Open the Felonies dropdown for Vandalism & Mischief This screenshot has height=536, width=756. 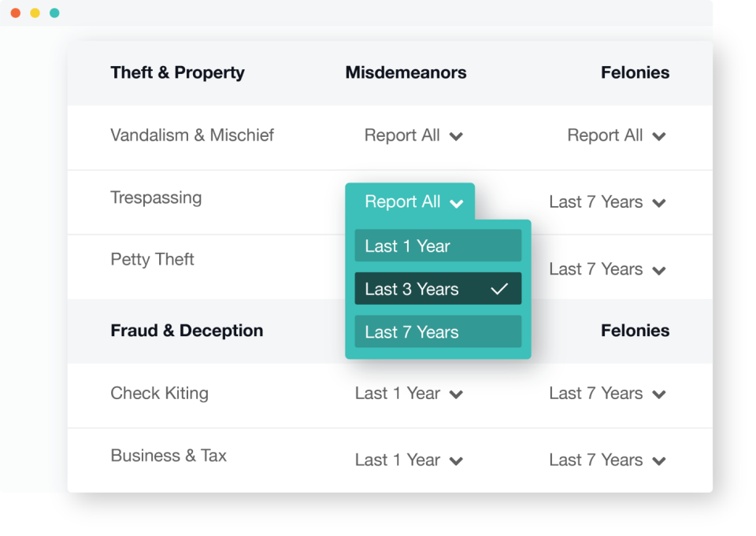click(x=617, y=135)
